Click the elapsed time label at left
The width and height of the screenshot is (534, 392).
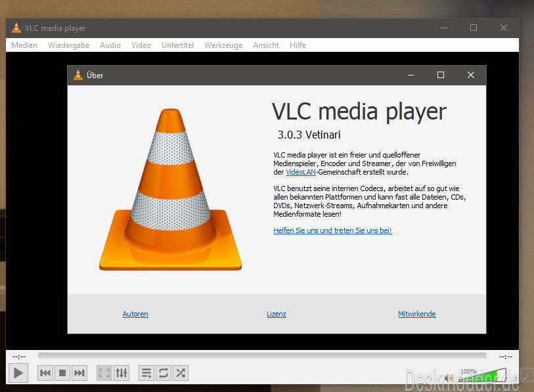19,357
